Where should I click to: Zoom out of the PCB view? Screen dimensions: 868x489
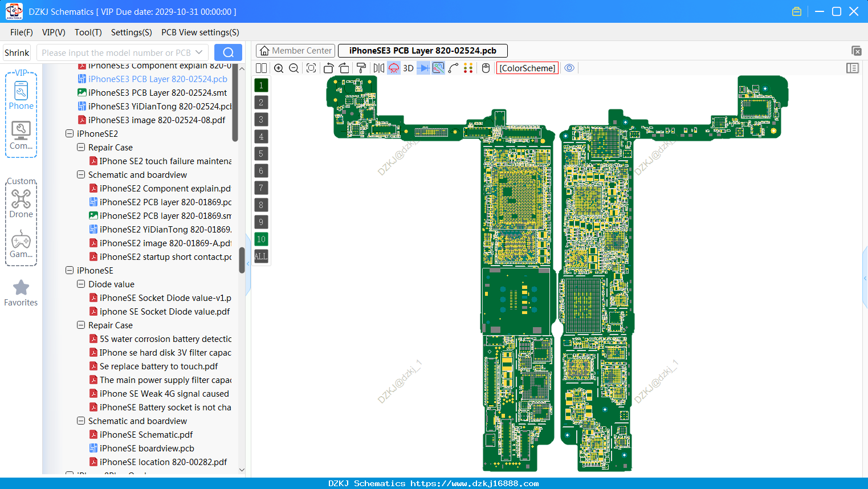click(x=294, y=68)
